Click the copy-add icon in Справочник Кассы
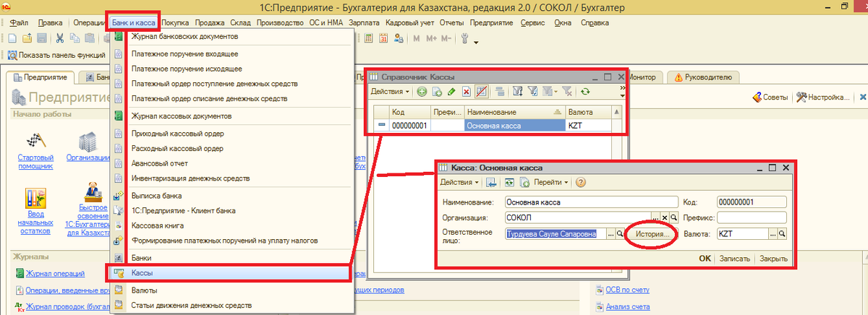The height and width of the screenshot is (315, 868). click(x=436, y=92)
